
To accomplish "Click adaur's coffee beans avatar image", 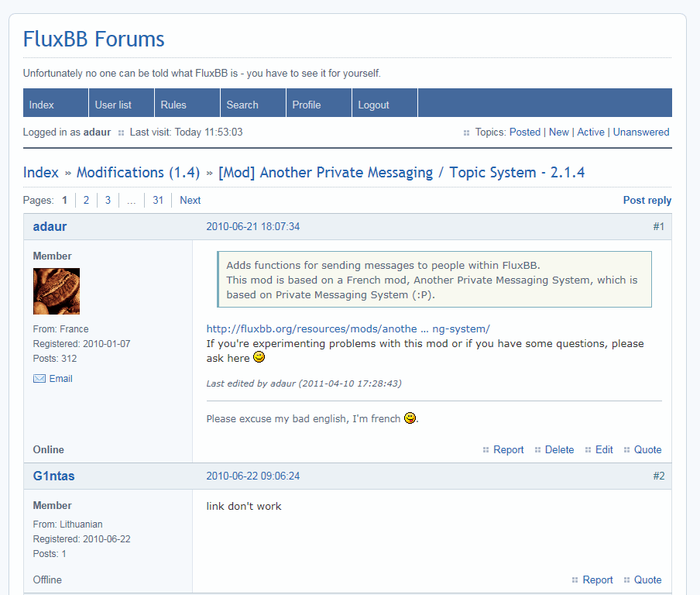I will pos(57,291).
